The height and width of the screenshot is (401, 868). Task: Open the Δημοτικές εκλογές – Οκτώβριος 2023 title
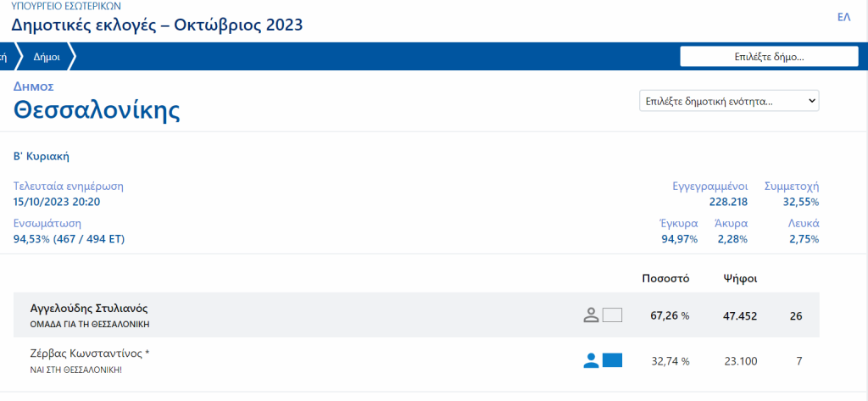(x=157, y=25)
